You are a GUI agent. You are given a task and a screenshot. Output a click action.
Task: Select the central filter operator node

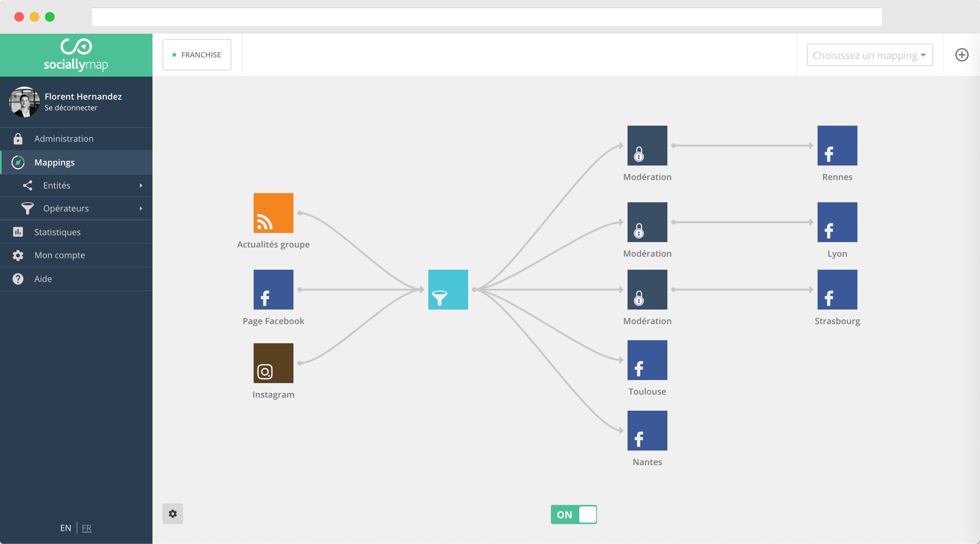pyautogui.click(x=448, y=290)
